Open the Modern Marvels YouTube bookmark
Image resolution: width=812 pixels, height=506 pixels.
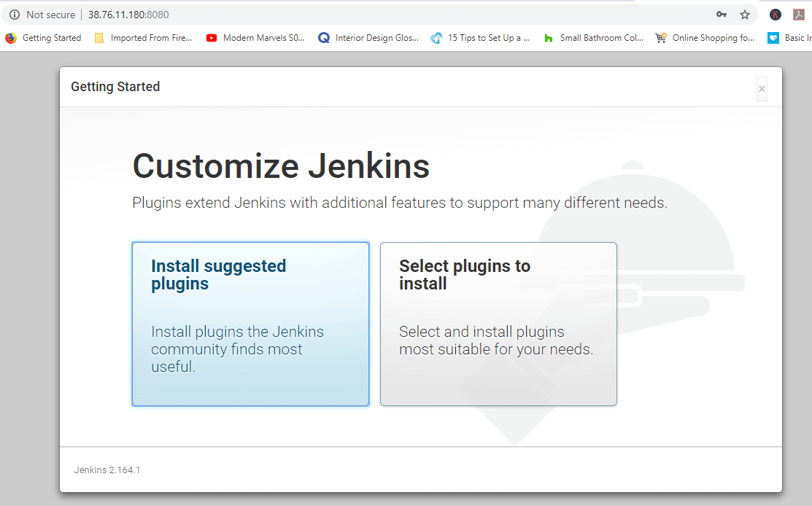pos(255,38)
